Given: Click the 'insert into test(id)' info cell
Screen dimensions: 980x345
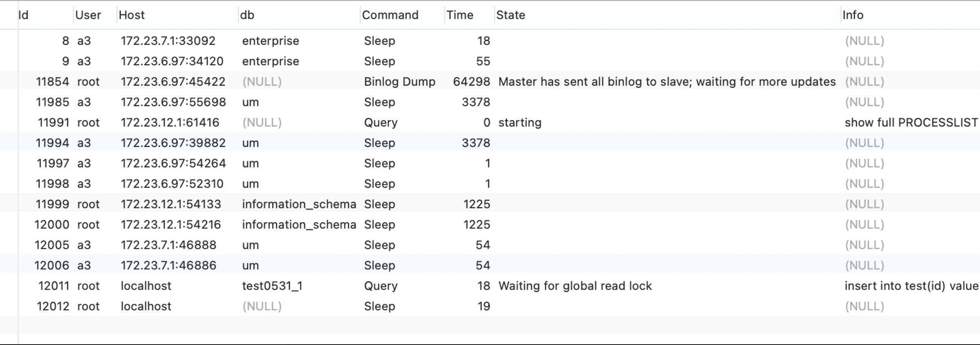Looking at the screenshot, I should click(x=911, y=286).
